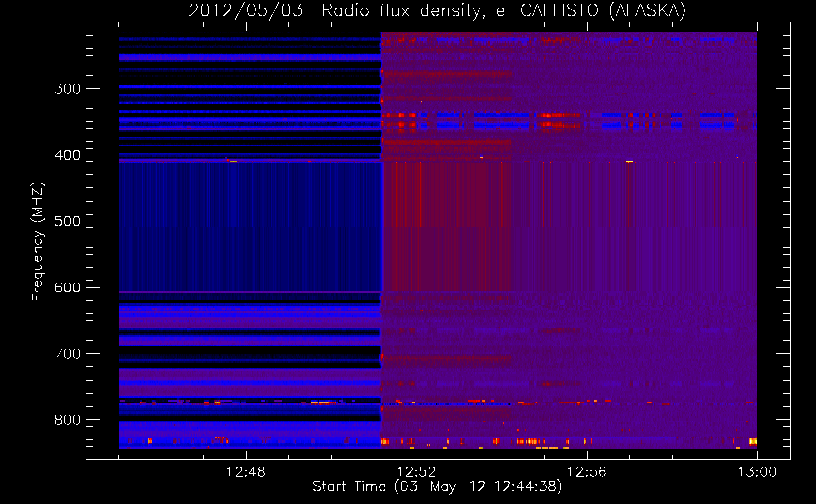Click the 800 frequency tick label
816x504 pixels.
tap(68, 420)
